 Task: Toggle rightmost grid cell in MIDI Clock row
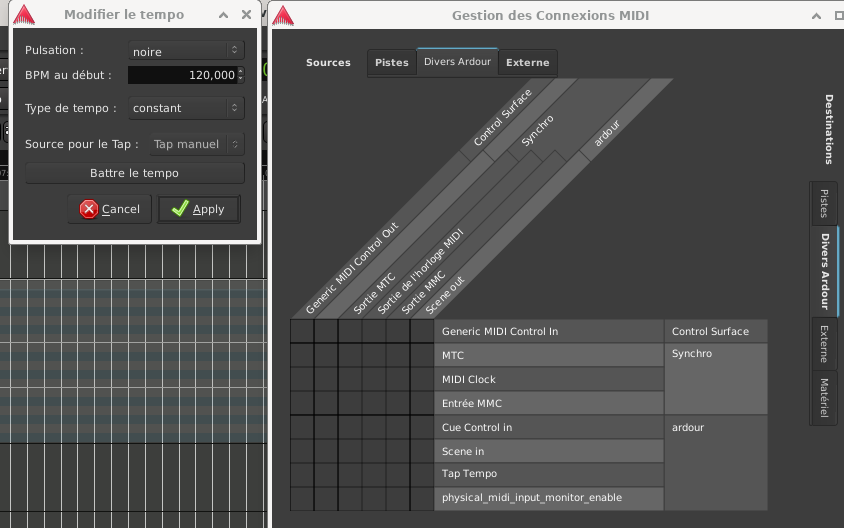tap(422, 380)
